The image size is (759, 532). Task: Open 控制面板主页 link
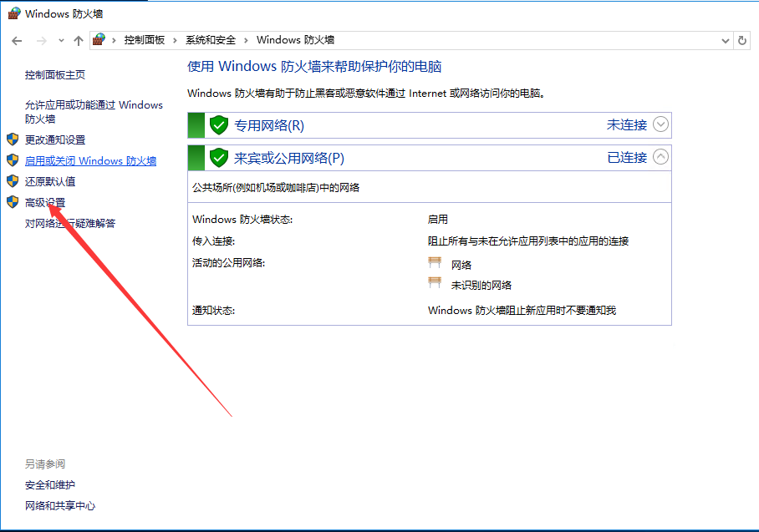point(55,75)
